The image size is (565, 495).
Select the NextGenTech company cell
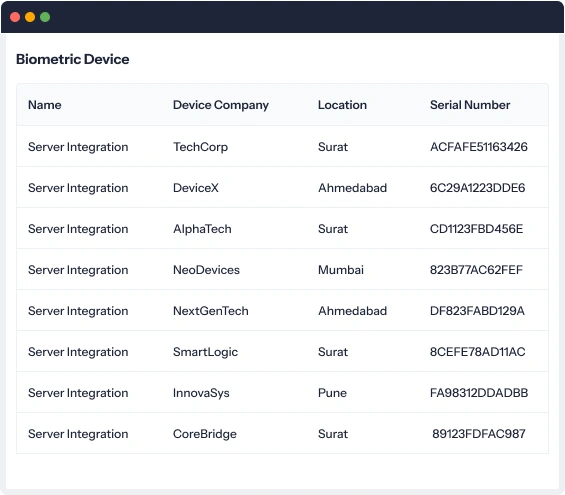(210, 311)
